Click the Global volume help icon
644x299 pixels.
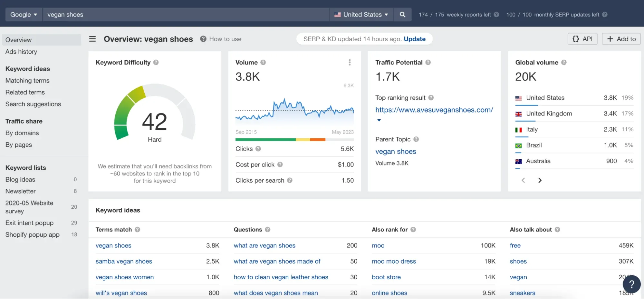click(x=564, y=63)
